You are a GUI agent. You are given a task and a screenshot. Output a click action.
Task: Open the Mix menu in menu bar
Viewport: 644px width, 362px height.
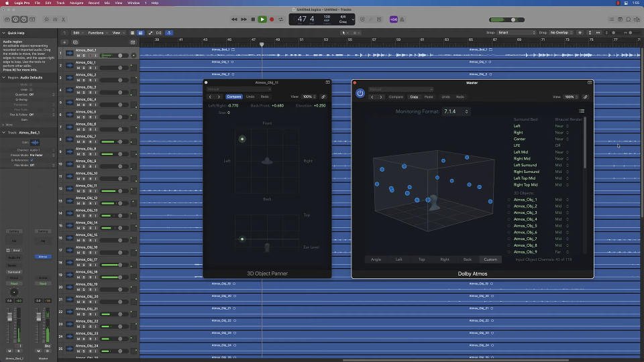(x=107, y=3)
